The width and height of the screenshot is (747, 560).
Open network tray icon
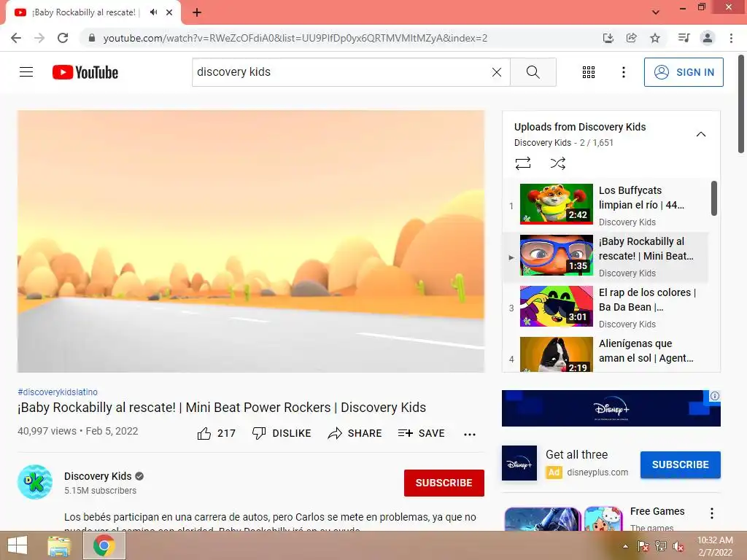661,546
